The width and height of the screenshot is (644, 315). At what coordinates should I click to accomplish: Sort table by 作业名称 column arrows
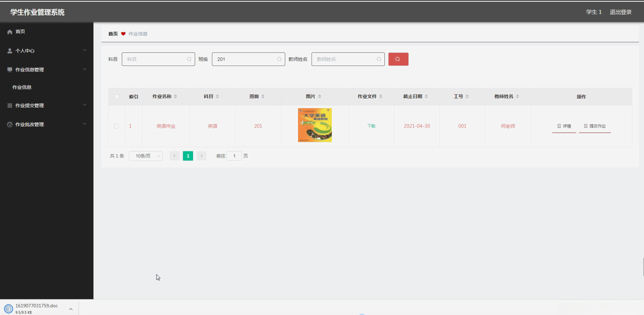pyautogui.click(x=175, y=96)
